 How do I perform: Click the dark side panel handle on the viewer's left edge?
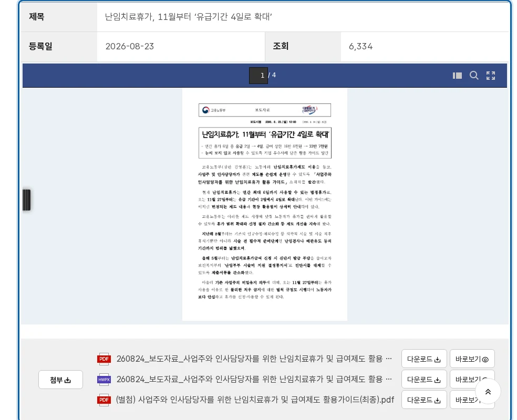(27, 200)
